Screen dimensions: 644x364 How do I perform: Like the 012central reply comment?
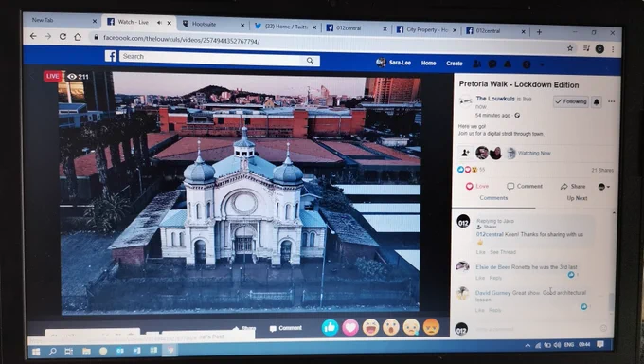coord(480,252)
